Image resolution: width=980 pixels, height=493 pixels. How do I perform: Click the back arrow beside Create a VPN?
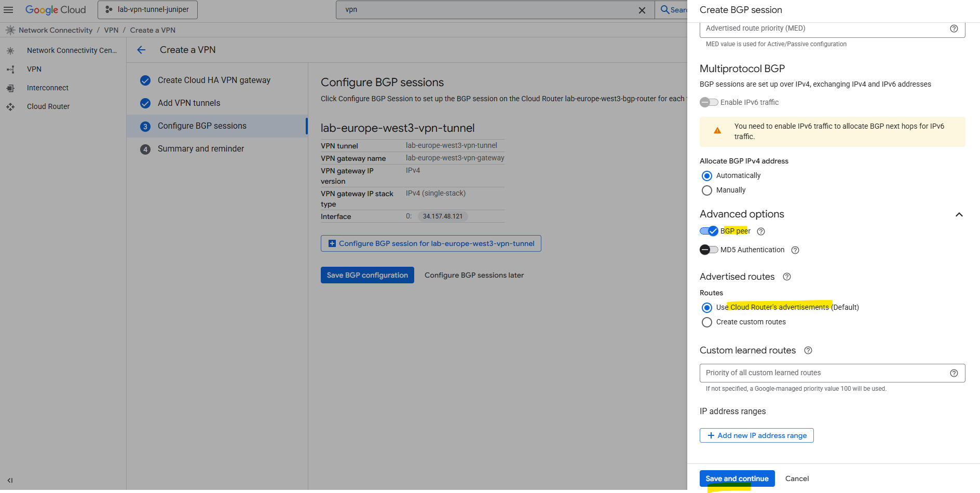[x=141, y=50]
